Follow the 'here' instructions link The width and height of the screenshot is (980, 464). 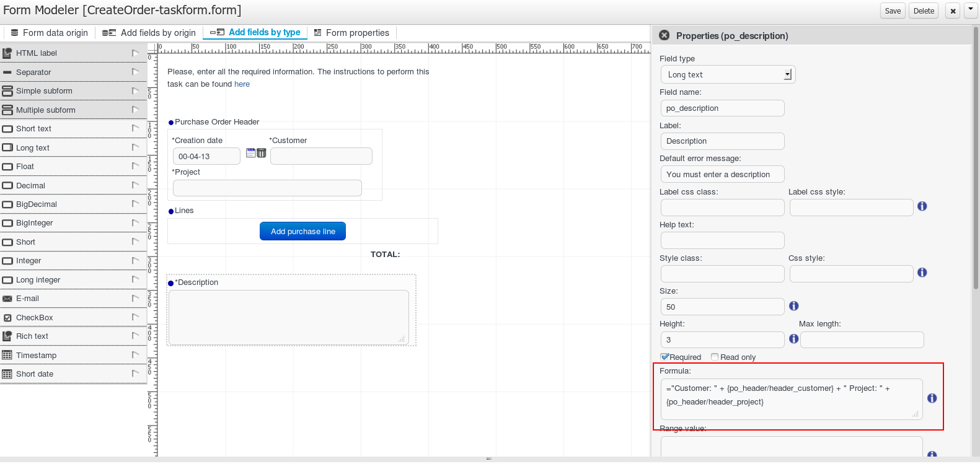coord(242,84)
